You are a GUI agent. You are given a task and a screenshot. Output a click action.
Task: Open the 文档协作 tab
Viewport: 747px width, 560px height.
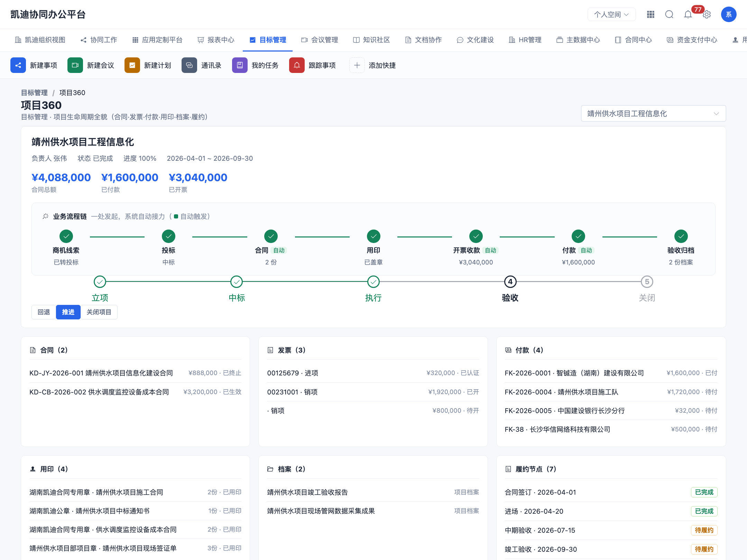pos(424,40)
